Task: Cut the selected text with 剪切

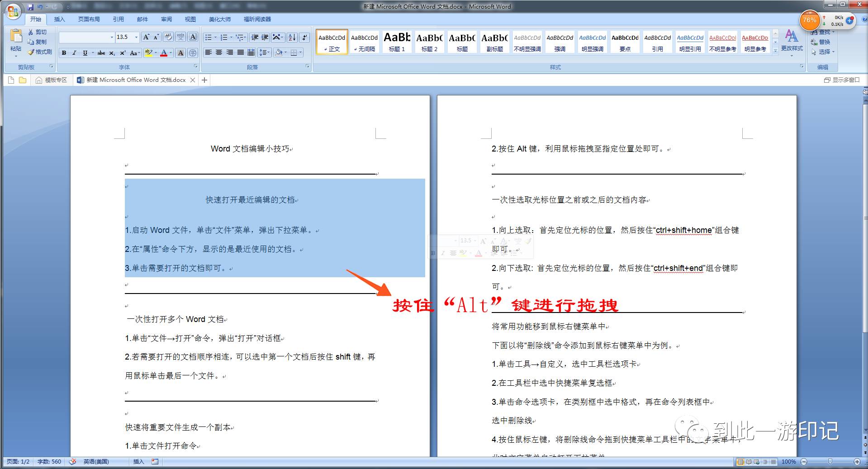Action: pos(37,32)
